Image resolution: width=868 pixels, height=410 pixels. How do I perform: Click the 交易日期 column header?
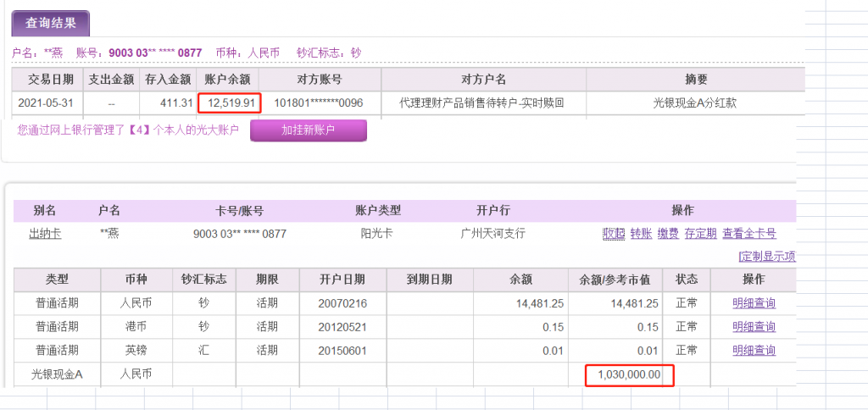pos(47,80)
